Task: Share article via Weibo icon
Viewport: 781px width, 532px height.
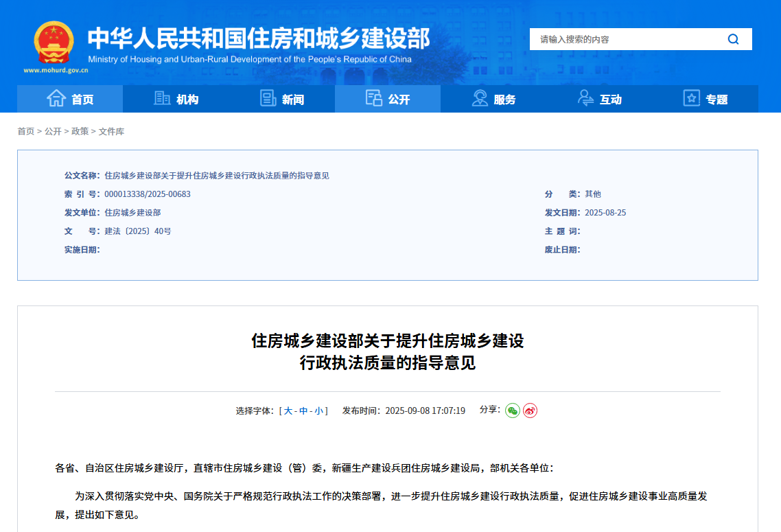Action: [530, 410]
